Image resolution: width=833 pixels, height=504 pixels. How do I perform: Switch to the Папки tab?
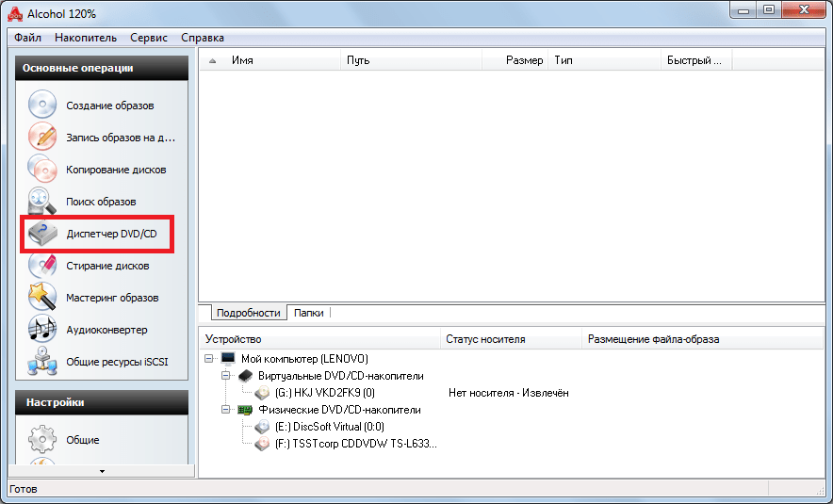click(x=309, y=313)
